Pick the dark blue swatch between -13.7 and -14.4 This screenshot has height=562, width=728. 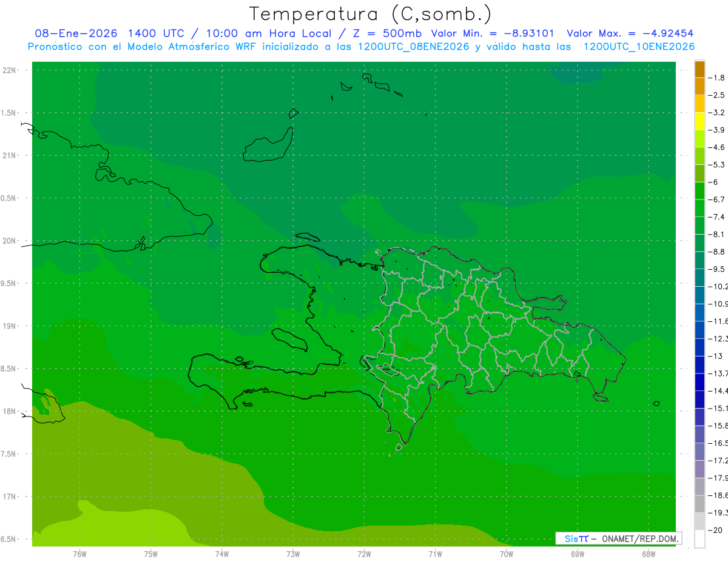coord(699,382)
